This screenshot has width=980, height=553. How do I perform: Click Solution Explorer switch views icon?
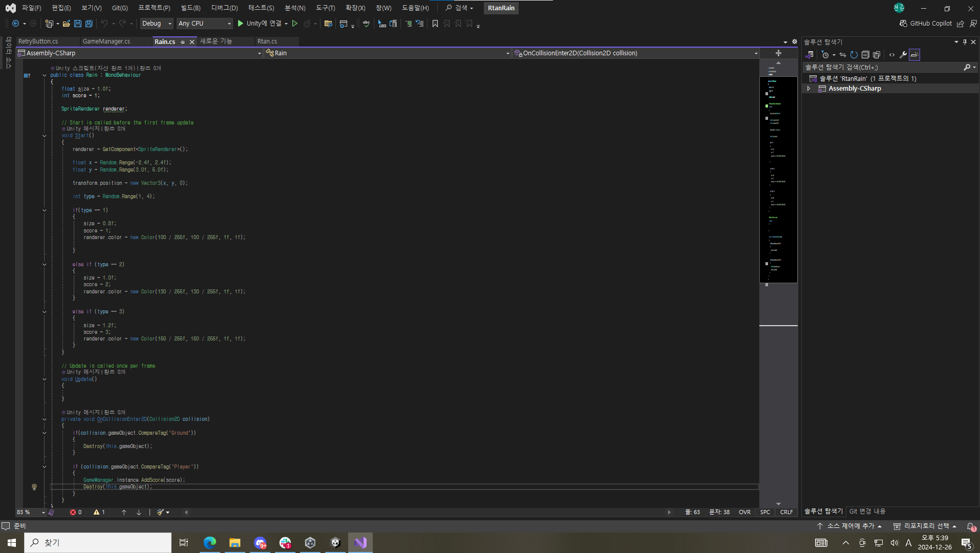(x=809, y=55)
